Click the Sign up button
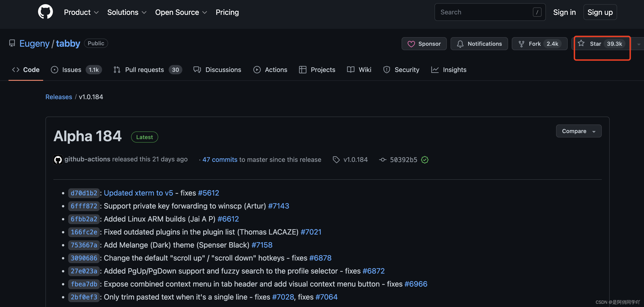Viewport: 644px width, 307px height. [x=599, y=12]
